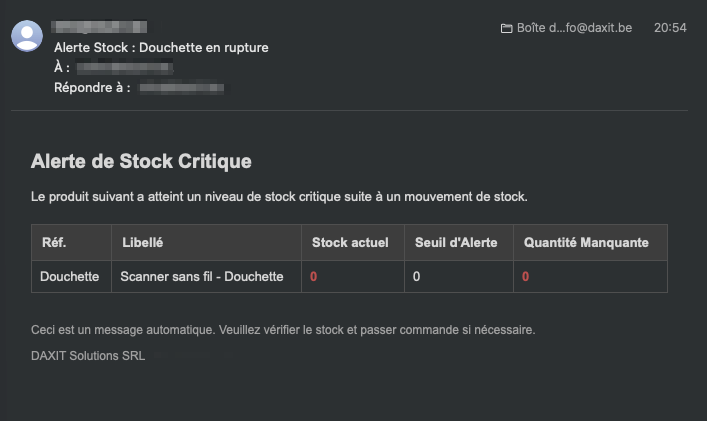
Task: Click the blurred sender name beside the avatar
Action: coord(100,26)
